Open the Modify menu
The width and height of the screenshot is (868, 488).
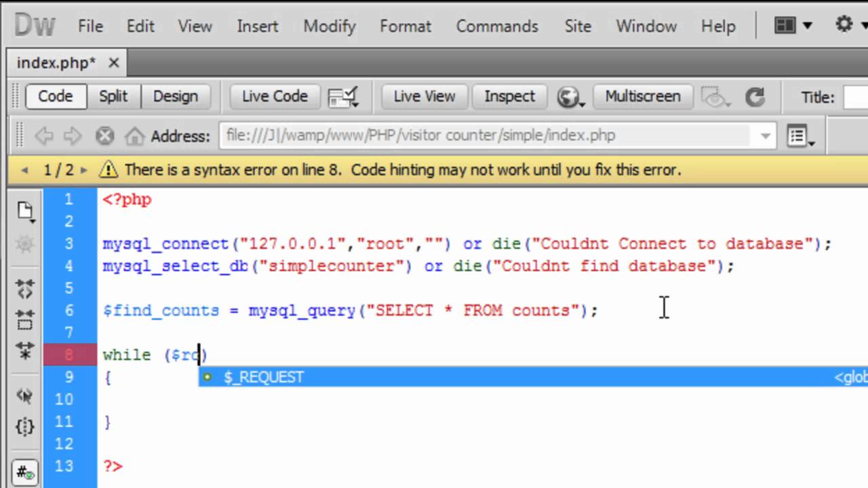click(x=329, y=26)
